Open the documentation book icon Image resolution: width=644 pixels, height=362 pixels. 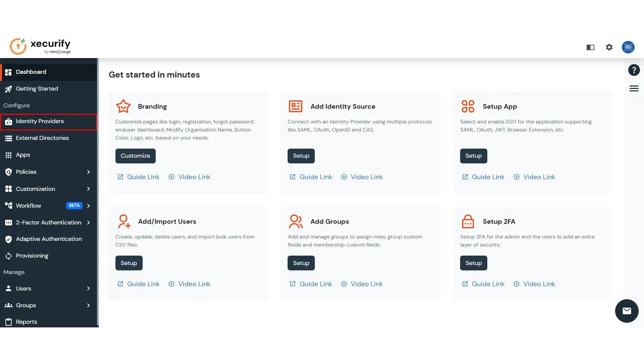pos(590,47)
